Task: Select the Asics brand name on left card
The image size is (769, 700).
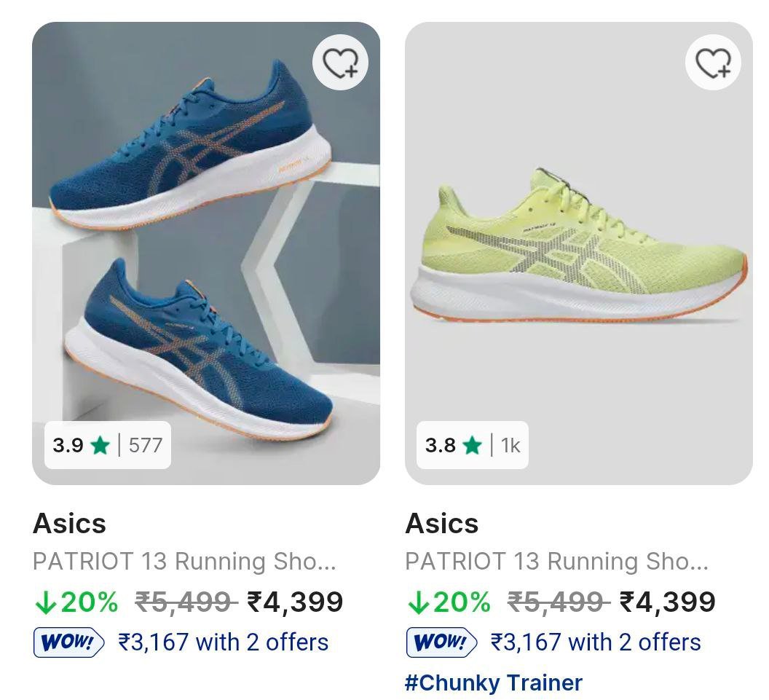Action: [68, 523]
